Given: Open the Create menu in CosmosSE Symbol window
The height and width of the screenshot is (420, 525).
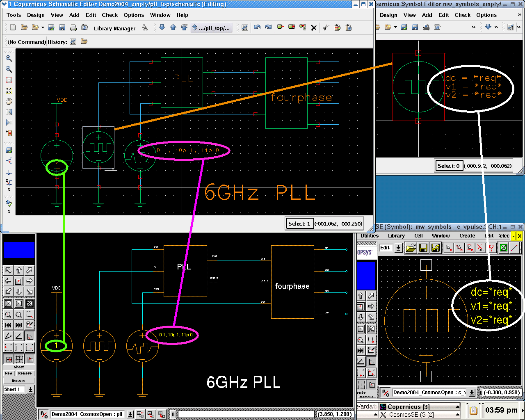Looking at the screenshot, I should [x=467, y=236].
